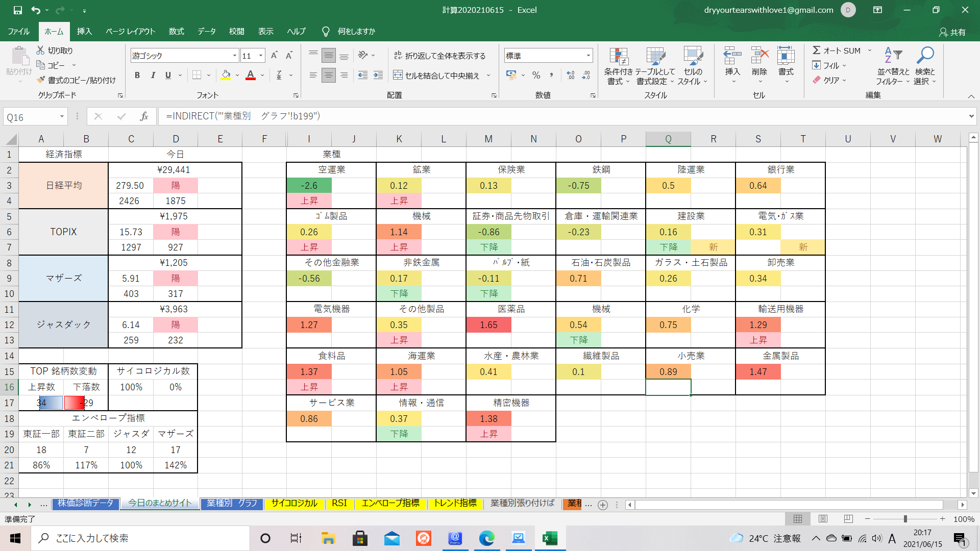980x551 pixels.
Task: Open the 数式 ribbon tab
Action: [176, 32]
